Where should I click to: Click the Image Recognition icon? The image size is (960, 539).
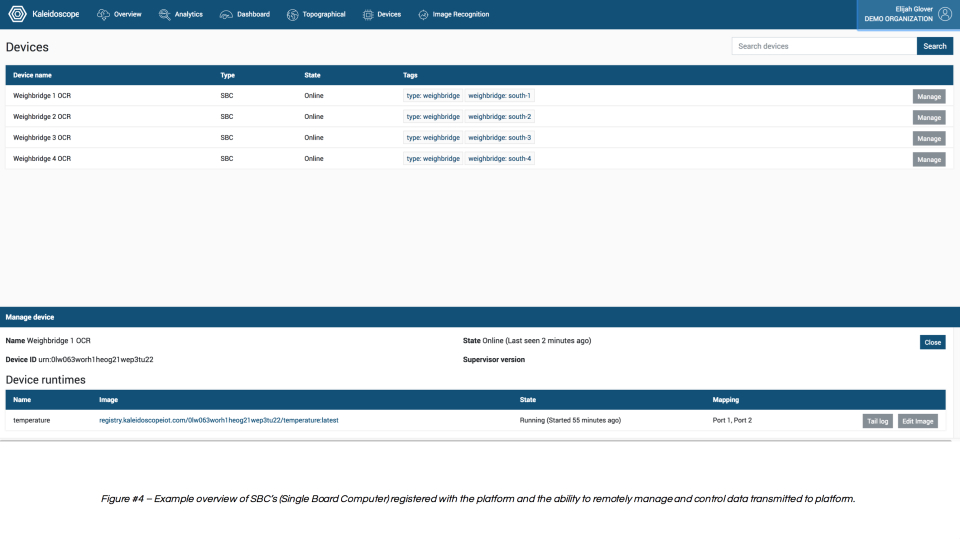[423, 15]
